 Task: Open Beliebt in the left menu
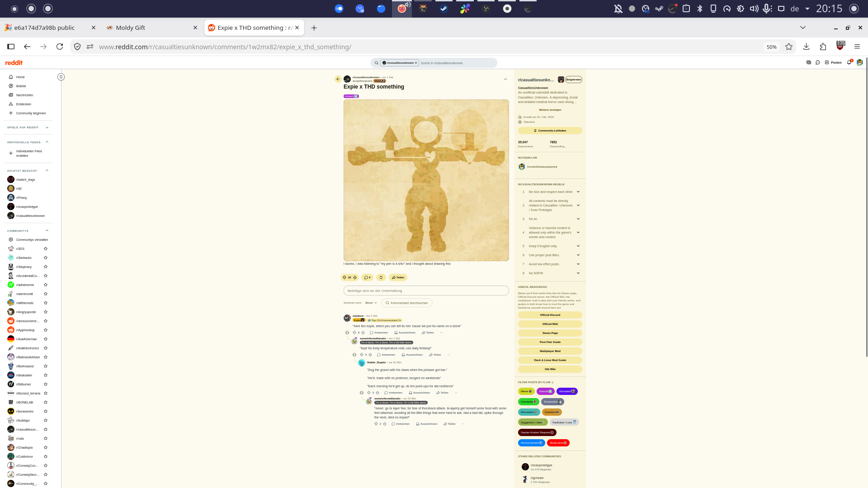tap(21, 86)
